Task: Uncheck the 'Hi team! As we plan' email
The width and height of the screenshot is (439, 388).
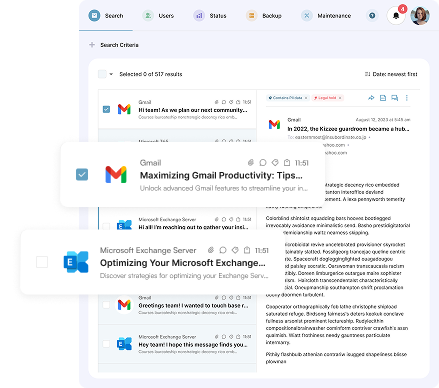Action: [x=106, y=109]
